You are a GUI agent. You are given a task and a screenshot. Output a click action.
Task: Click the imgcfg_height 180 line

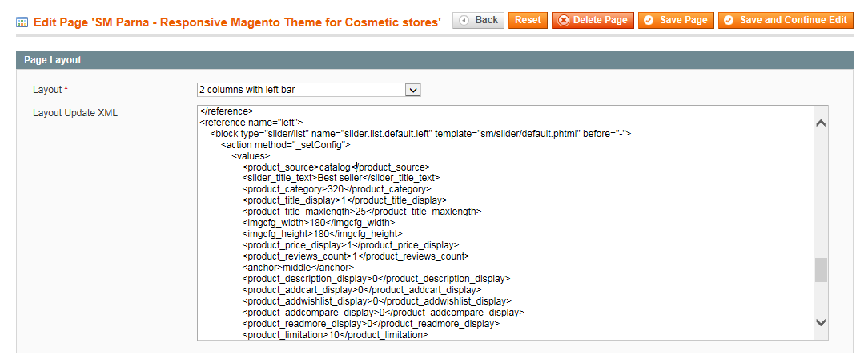click(322, 233)
